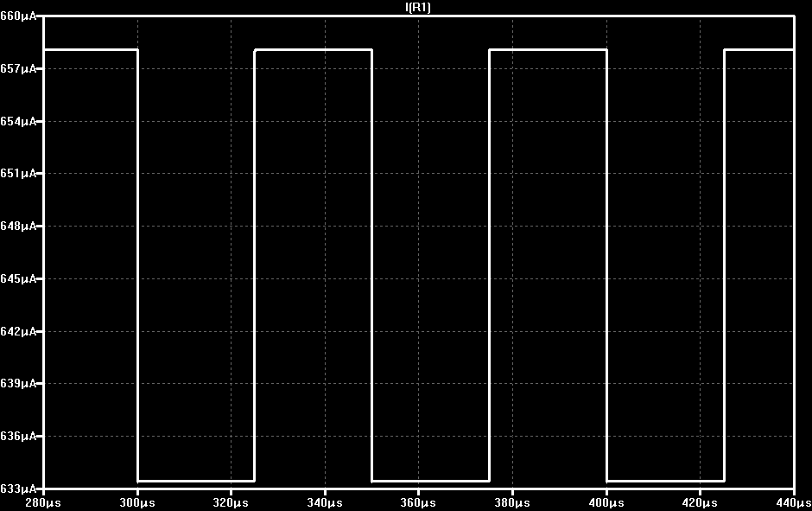
Task: Click the low plateau of the trace near 360µs
Action: [431, 481]
